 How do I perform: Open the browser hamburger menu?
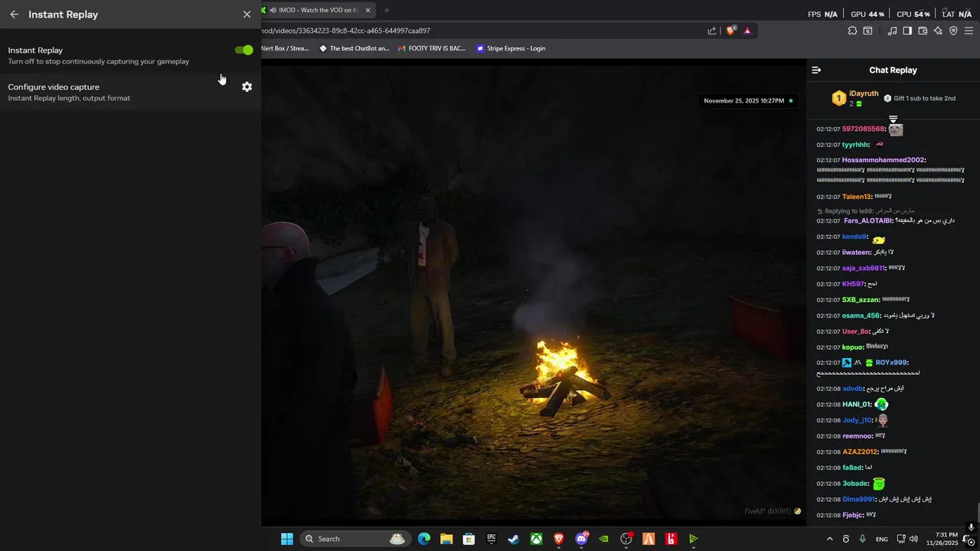[x=969, y=31]
